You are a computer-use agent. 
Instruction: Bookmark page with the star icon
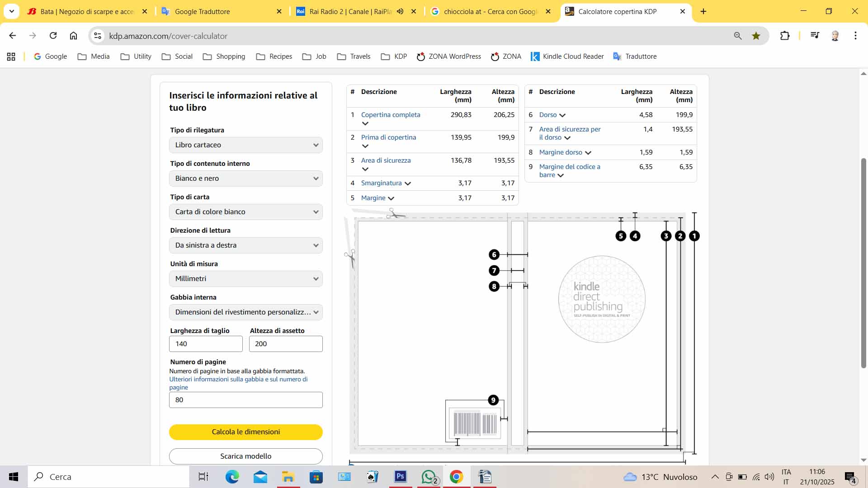tap(756, 36)
